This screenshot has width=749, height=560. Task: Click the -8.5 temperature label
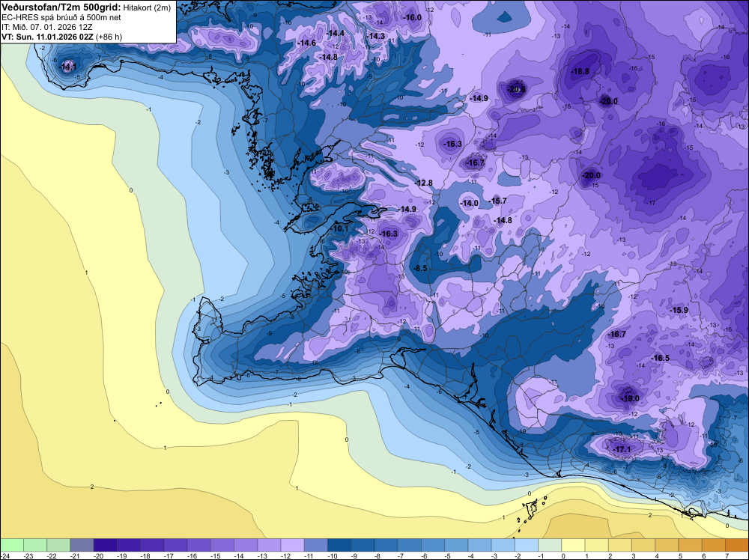coord(421,269)
